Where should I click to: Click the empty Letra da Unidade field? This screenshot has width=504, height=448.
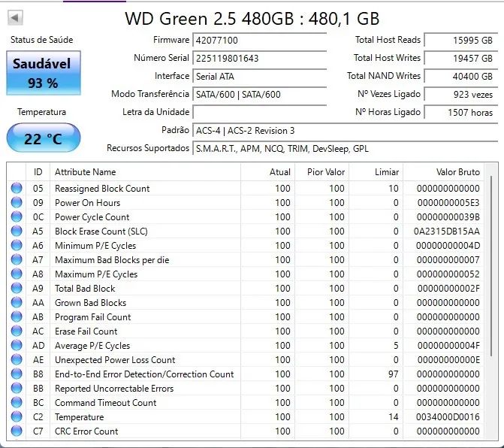260,112
